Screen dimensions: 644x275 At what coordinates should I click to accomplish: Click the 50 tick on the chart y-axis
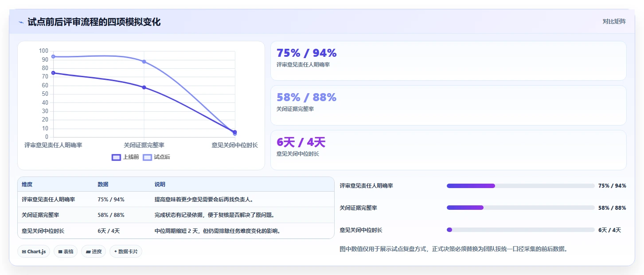(45, 94)
